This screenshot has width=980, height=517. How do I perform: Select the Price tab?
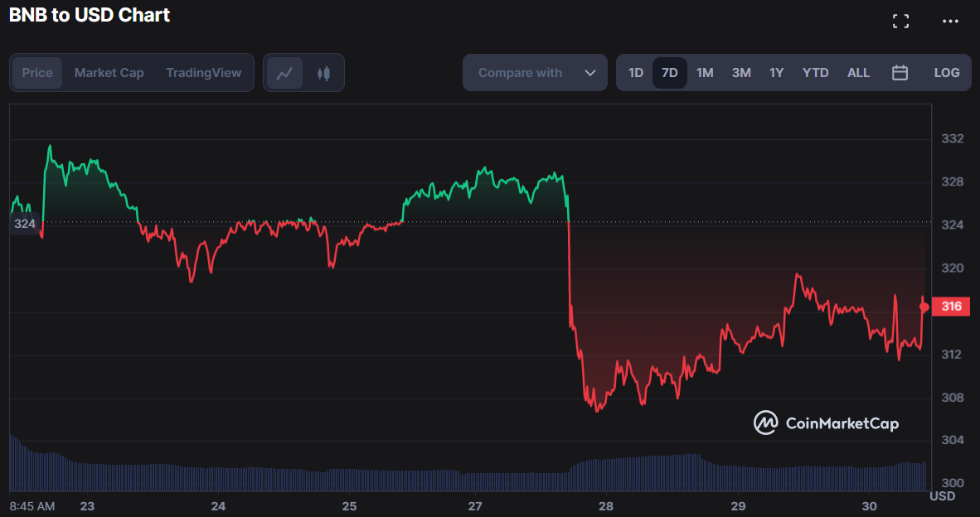click(37, 72)
